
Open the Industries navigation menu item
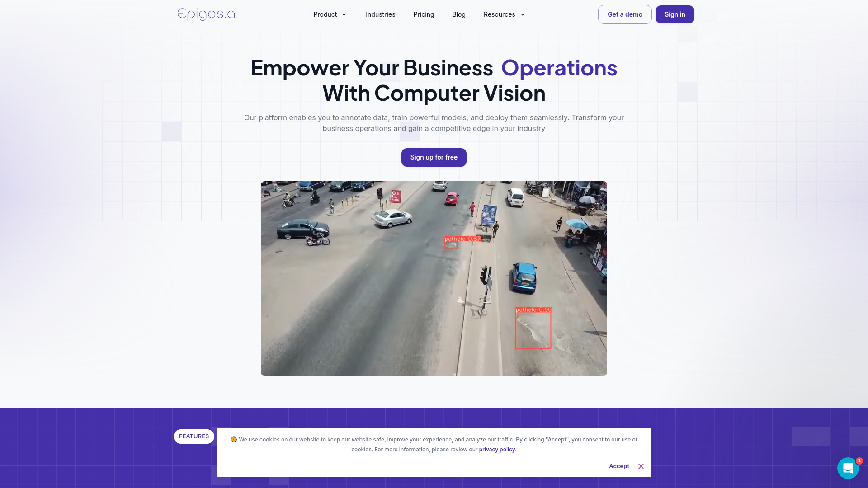[x=380, y=14]
